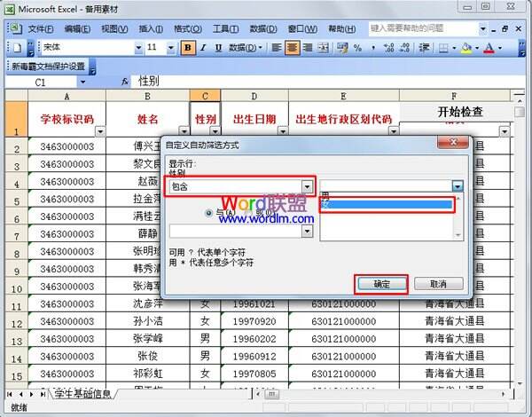The height and width of the screenshot is (417, 532).
Task: Click the Borders icon
Action: point(443,48)
